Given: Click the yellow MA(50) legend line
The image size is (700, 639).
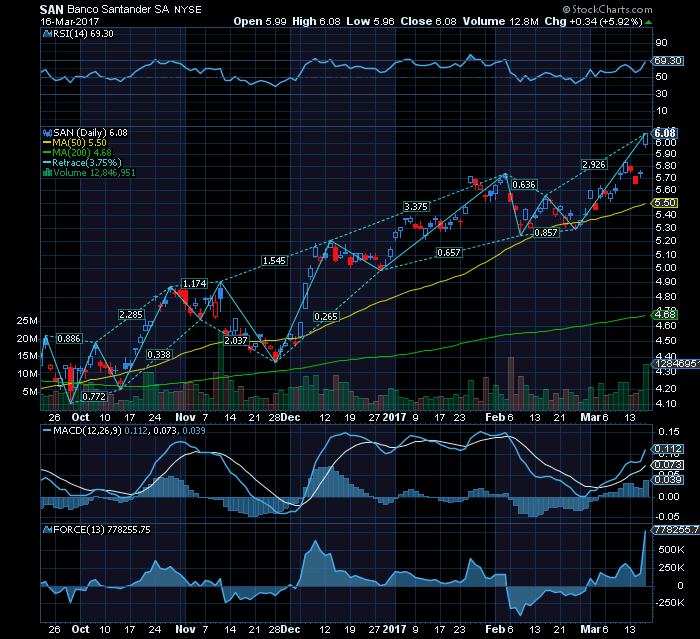Looking at the screenshot, I should pyautogui.click(x=47, y=143).
